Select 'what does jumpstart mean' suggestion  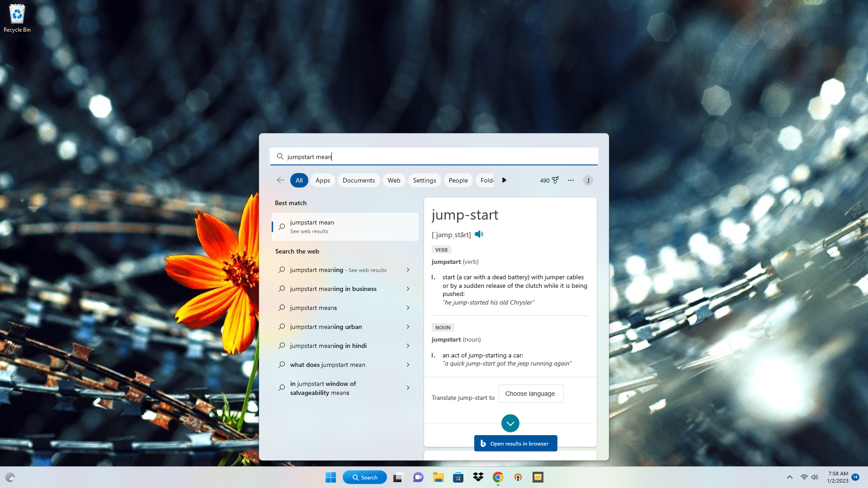click(328, 365)
